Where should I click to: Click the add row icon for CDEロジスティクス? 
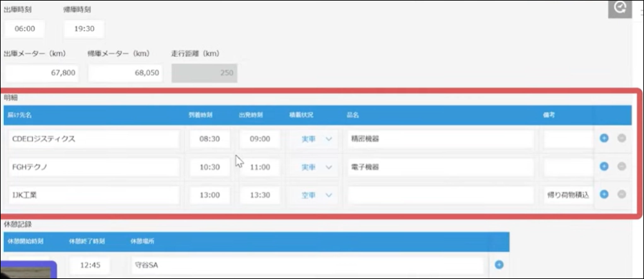pyautogui.click(x=603, y=138)
